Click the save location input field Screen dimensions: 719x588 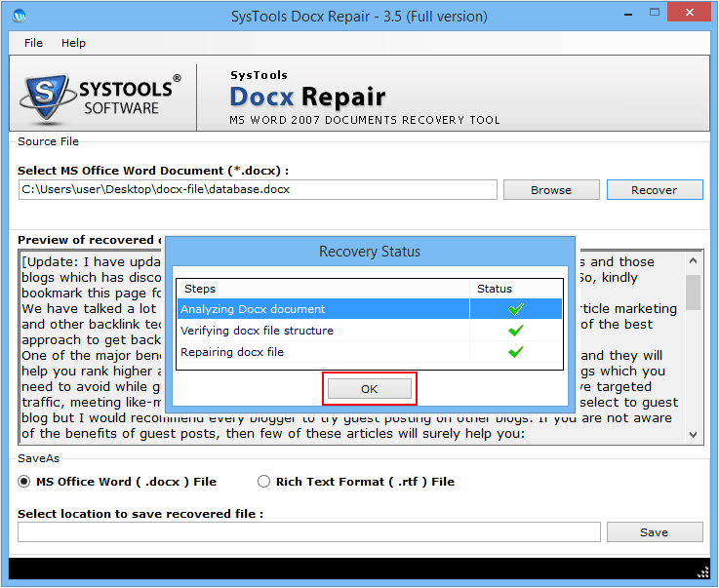point(309,532)
